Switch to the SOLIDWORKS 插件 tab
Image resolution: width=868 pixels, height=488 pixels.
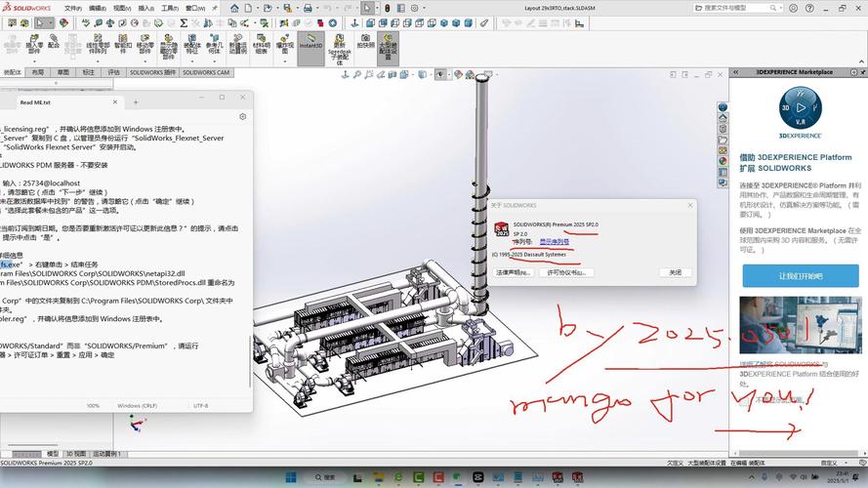(152, 72)
